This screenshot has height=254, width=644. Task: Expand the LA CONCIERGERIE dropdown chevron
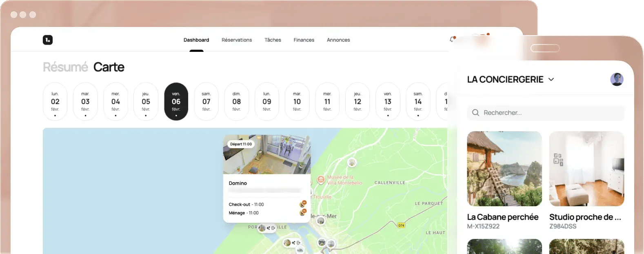point(551,79)
